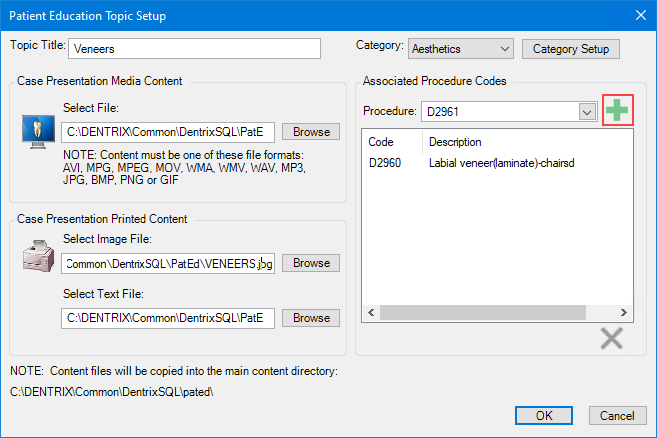Expand the Procedure code dropdown
The image size is (657, 438).
pos(587,112)
